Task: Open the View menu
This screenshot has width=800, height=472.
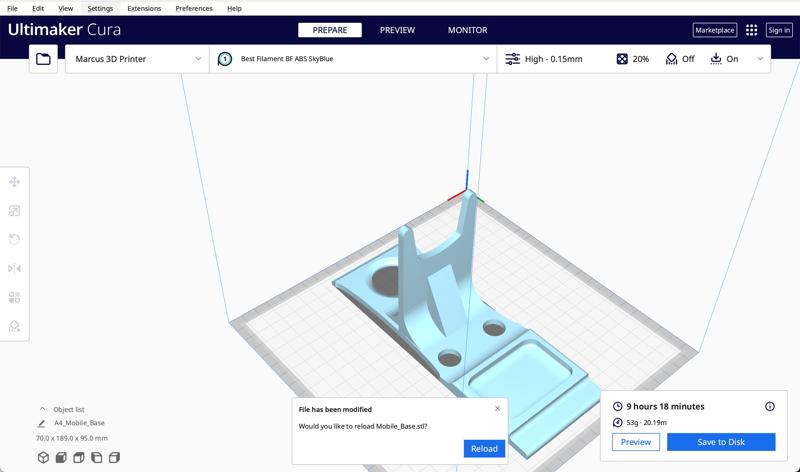Action: pos(66,8)
